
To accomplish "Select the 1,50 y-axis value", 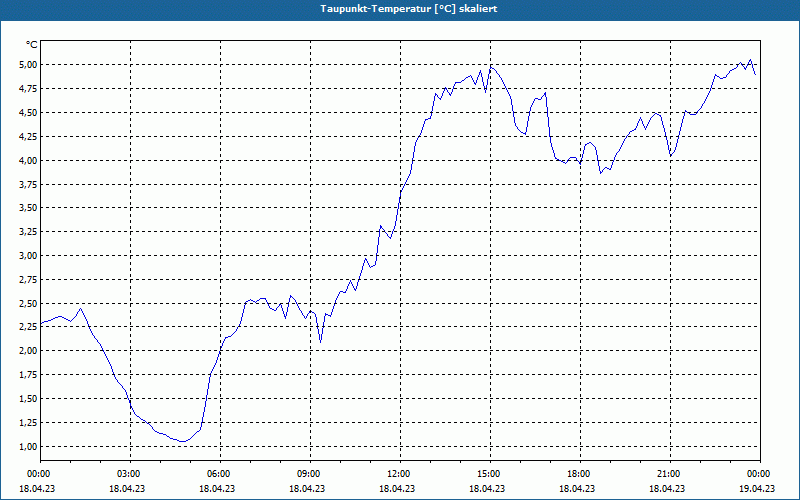I will pos(28,399).
